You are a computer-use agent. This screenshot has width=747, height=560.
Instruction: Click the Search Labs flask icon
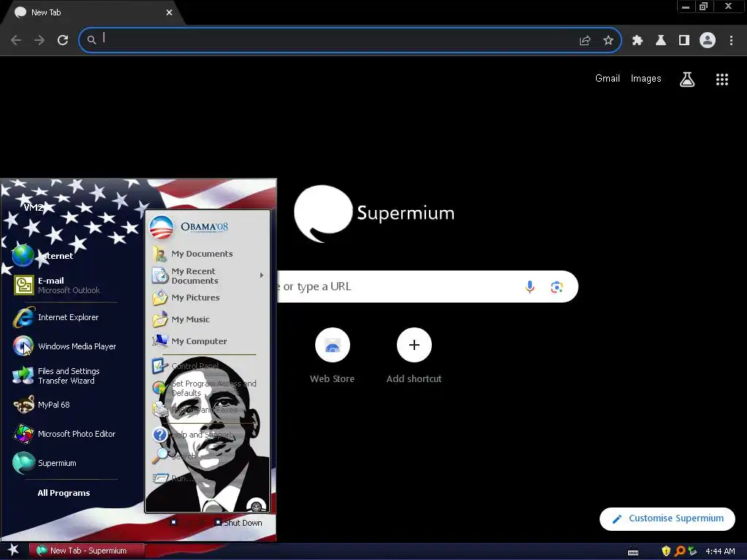686,79
